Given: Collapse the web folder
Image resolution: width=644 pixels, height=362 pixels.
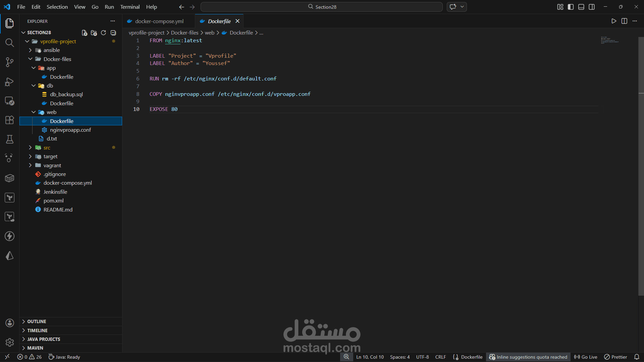Looking at the screenshot, I should point(51,112).
